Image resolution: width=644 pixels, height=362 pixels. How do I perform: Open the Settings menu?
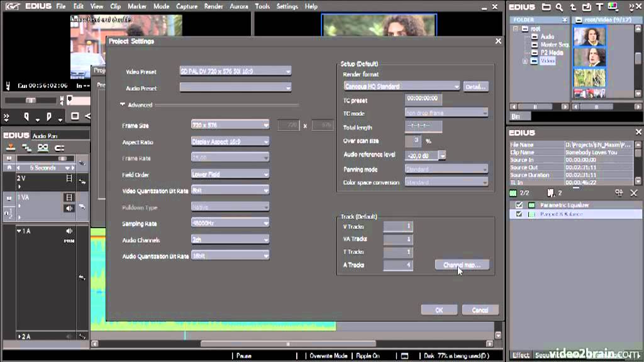[x=287, y=6]
